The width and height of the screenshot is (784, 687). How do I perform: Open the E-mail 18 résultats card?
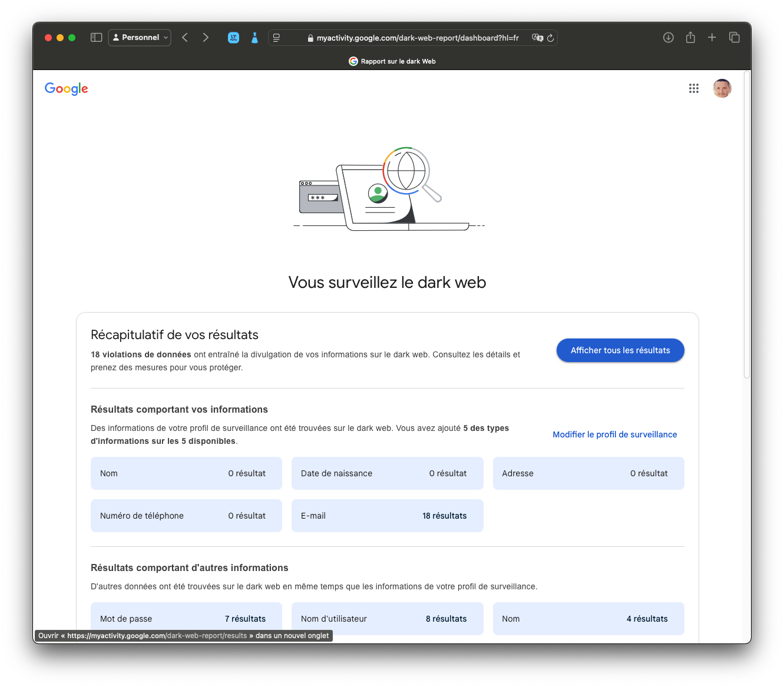tap(387, 516)
